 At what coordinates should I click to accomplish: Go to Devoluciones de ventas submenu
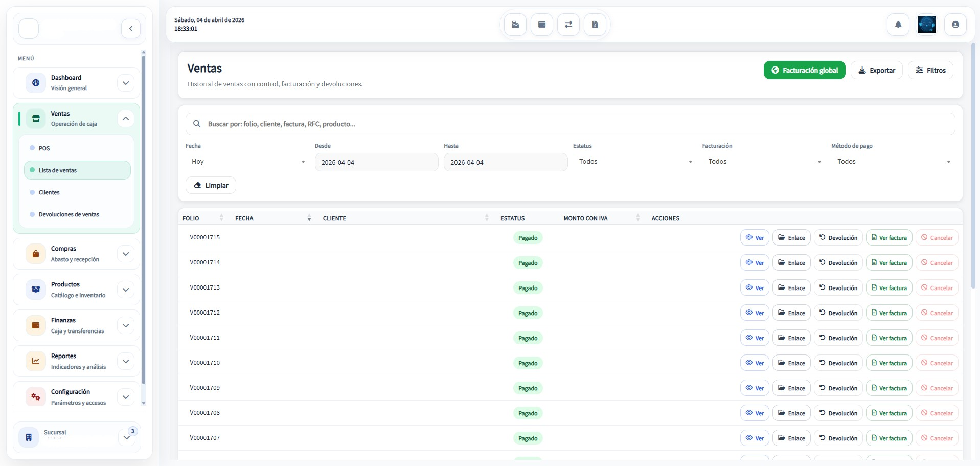pyautogui.click(x=69, y=214)
